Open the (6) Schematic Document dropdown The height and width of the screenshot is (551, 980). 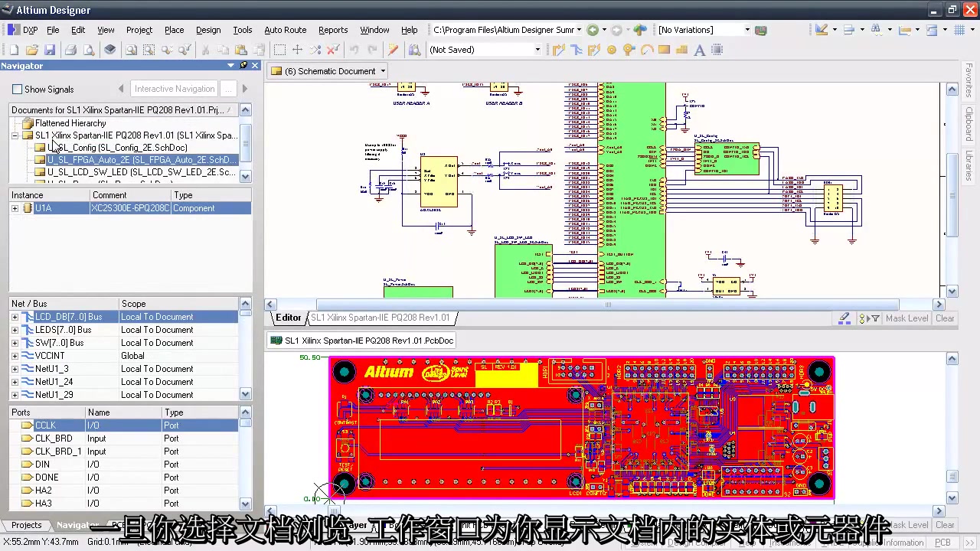point(382,70)
